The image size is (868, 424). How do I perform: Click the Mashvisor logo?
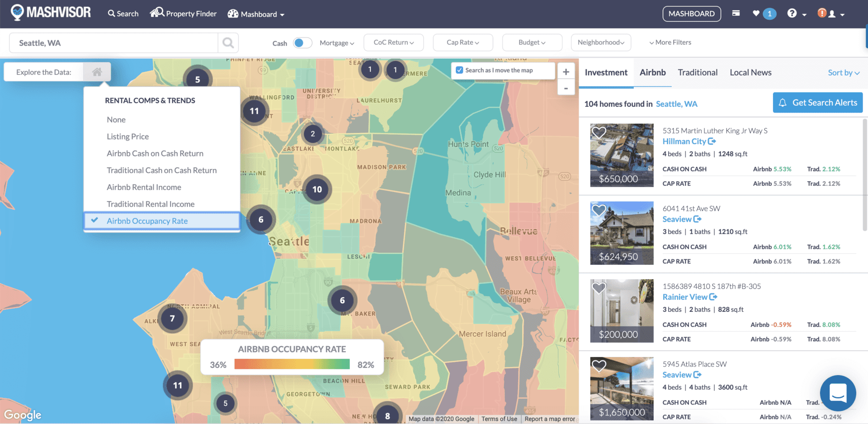click(50, 13)
